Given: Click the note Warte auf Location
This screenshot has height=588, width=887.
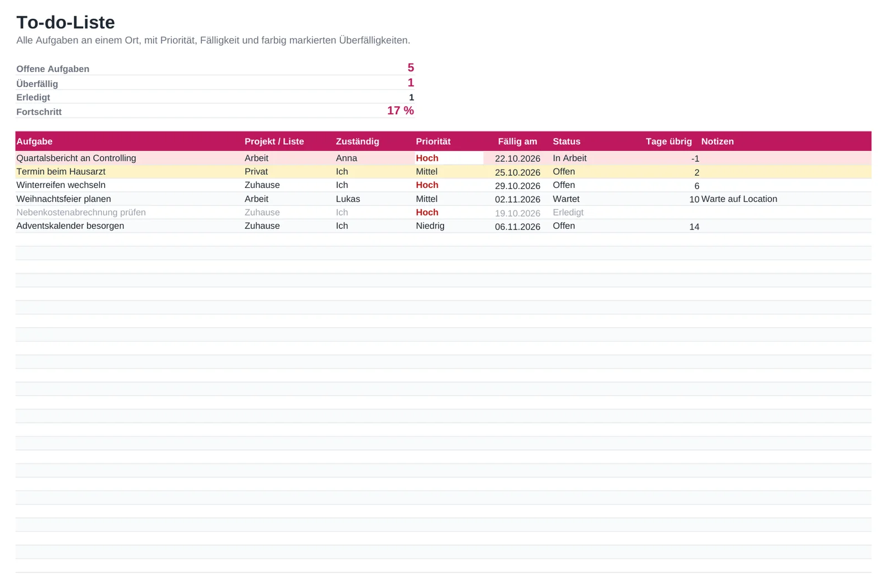Looking at the screenshot, I should click(739, 199).
